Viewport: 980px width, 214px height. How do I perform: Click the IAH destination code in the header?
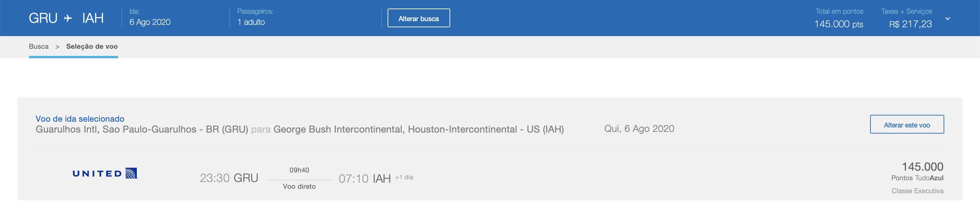93,18
